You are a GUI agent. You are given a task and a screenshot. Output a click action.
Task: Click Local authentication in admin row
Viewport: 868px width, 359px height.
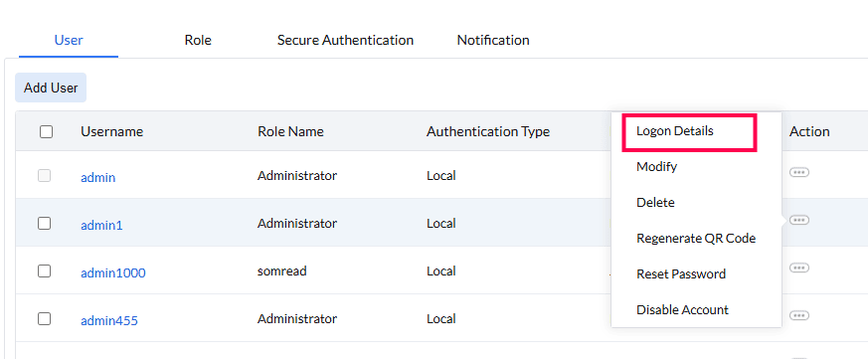tap(441, 176)
